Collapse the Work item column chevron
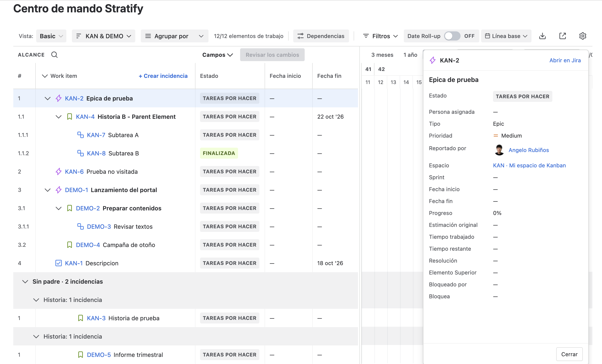This screenshot has width=602, height=364. (x=44, y=76)
